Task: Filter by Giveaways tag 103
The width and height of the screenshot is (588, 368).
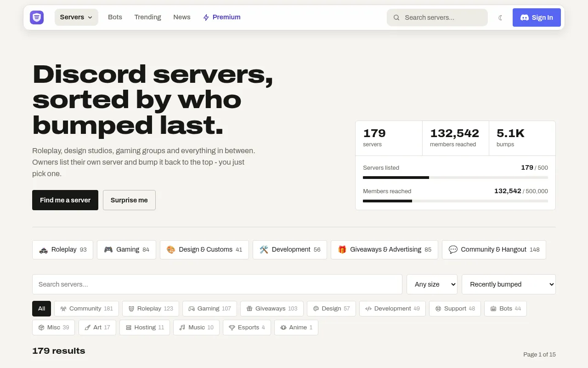Action: pyautogui.click(x=272, y=309)
